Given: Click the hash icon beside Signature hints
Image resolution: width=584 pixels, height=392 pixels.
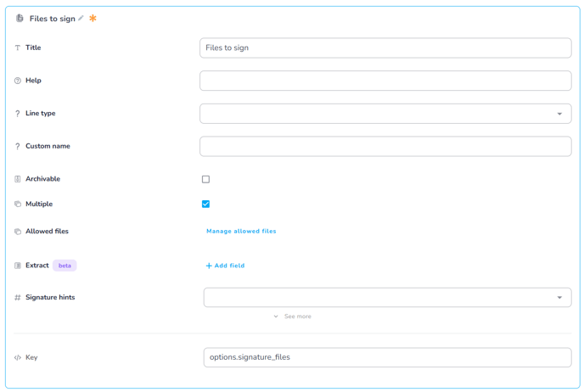Looking at the screenshot, I should click(x=18, y=298).
